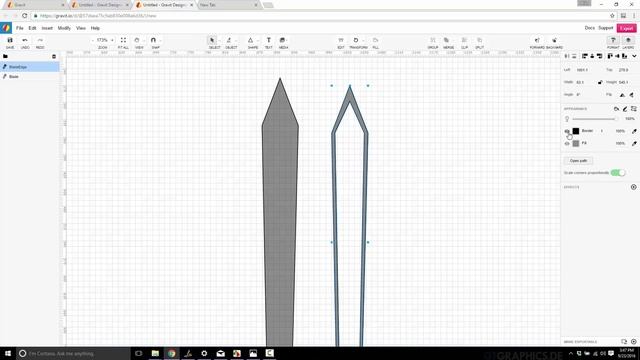
Task: Toggle Fill visibility eye
Action: (567, 144)
